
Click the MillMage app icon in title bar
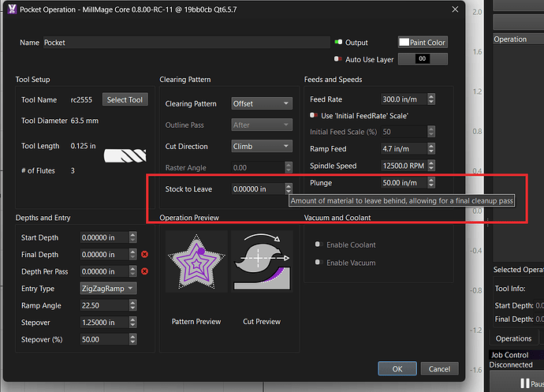[x=10, y=9]
